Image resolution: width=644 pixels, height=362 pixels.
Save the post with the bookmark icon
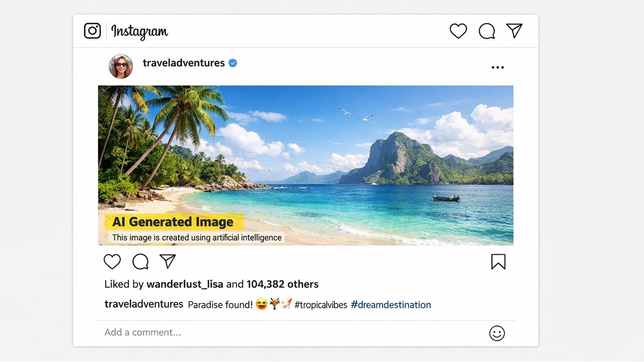tap(498, 262)
